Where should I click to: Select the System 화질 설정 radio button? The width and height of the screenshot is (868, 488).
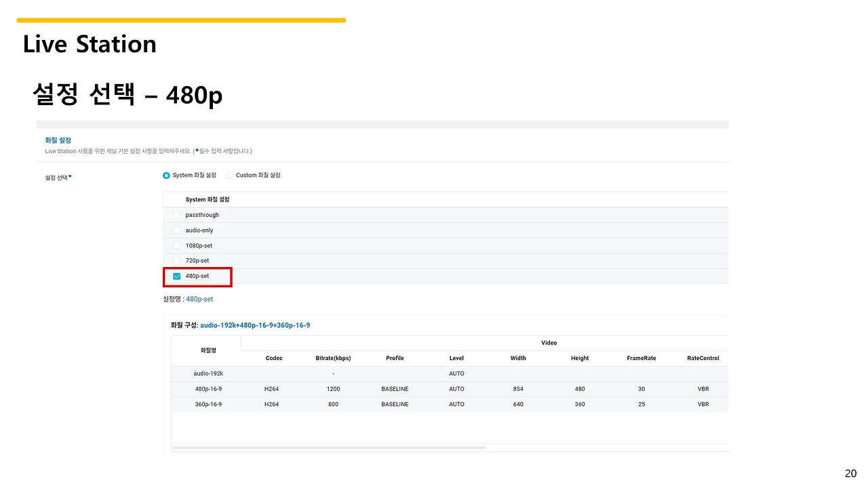167,176
